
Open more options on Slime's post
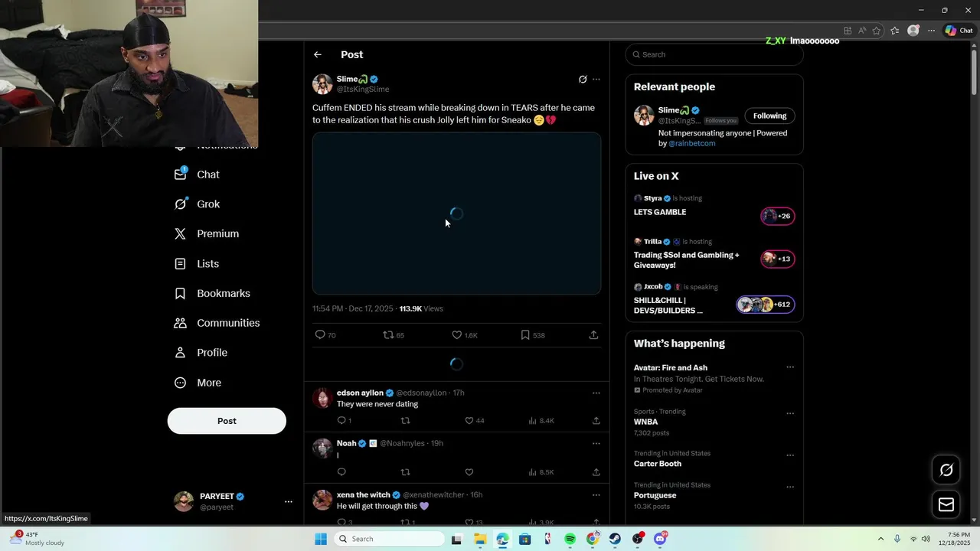[596, 79]
